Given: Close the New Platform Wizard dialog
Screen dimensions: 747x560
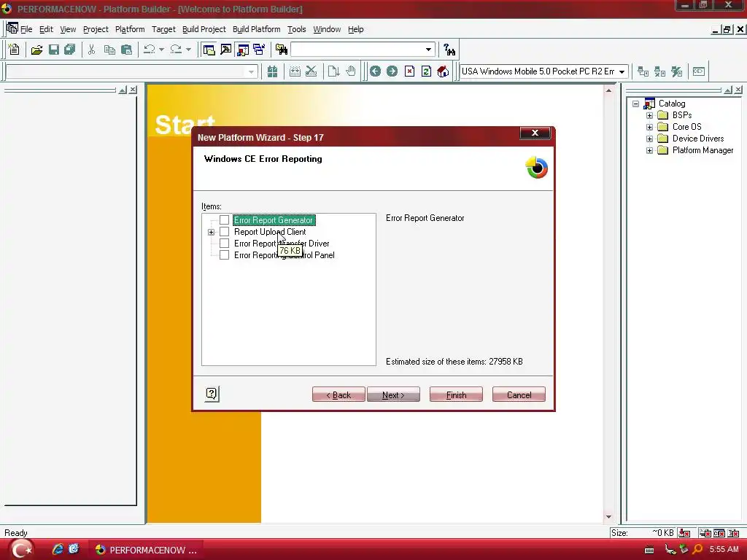Looking at the screenshot, I should pos(535,133).
